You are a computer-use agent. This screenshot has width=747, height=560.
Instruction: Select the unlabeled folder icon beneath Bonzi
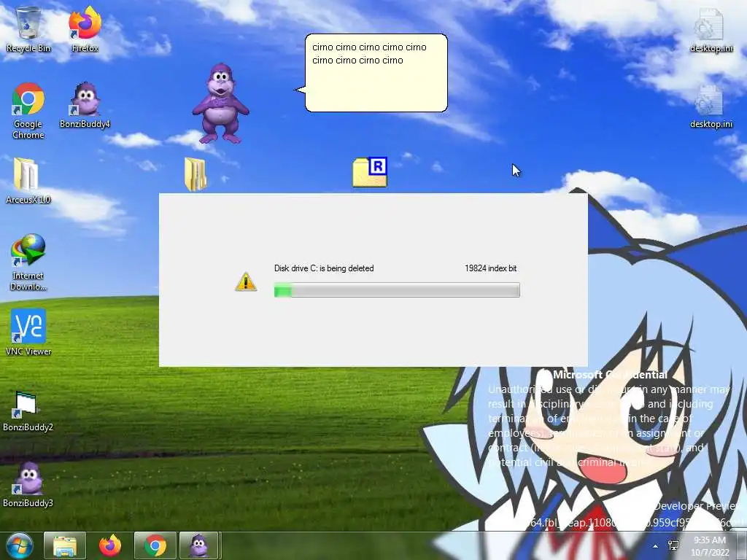coord(196,174)
